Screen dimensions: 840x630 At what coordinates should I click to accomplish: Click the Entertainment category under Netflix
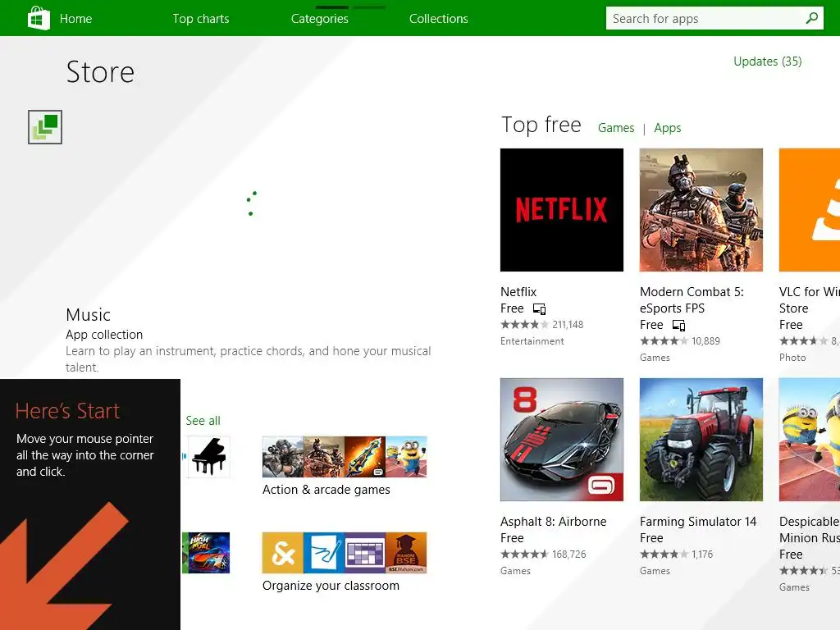(532, 342)
